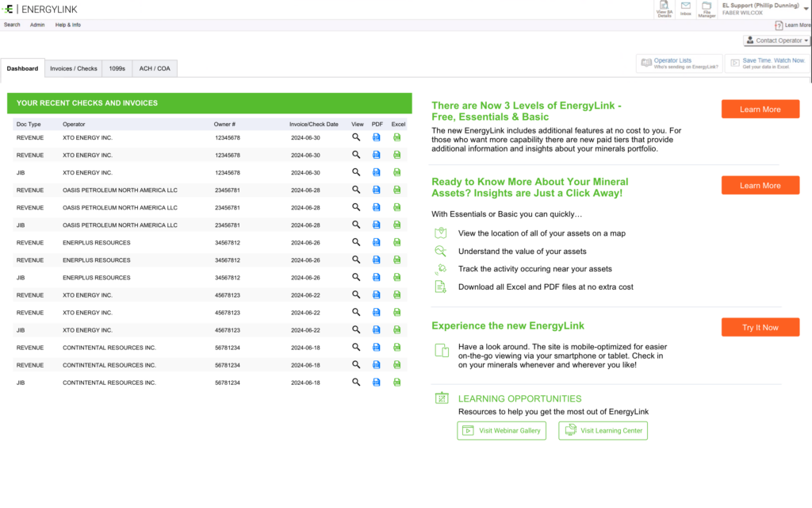Image resolution: width=812 pixels, height=508 pixels.
Task: Switch to the ACH / COA tab
Action: [x=155, y=68]
